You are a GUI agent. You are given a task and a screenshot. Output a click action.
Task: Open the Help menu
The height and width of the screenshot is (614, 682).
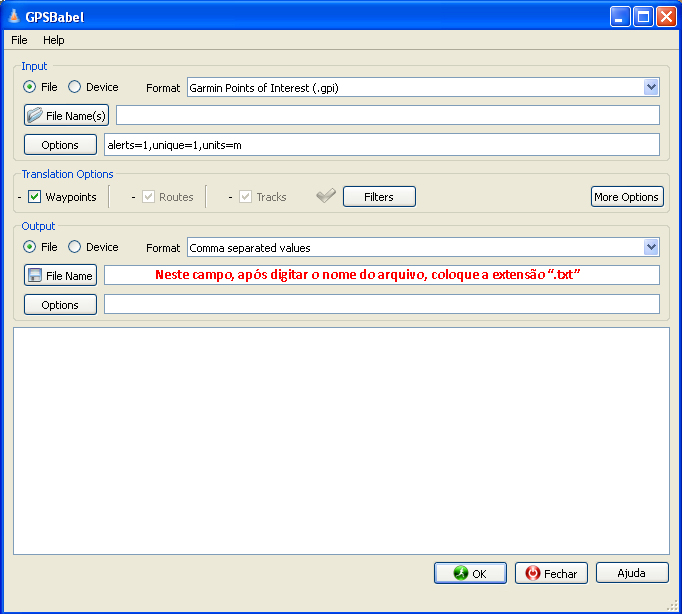53,40
